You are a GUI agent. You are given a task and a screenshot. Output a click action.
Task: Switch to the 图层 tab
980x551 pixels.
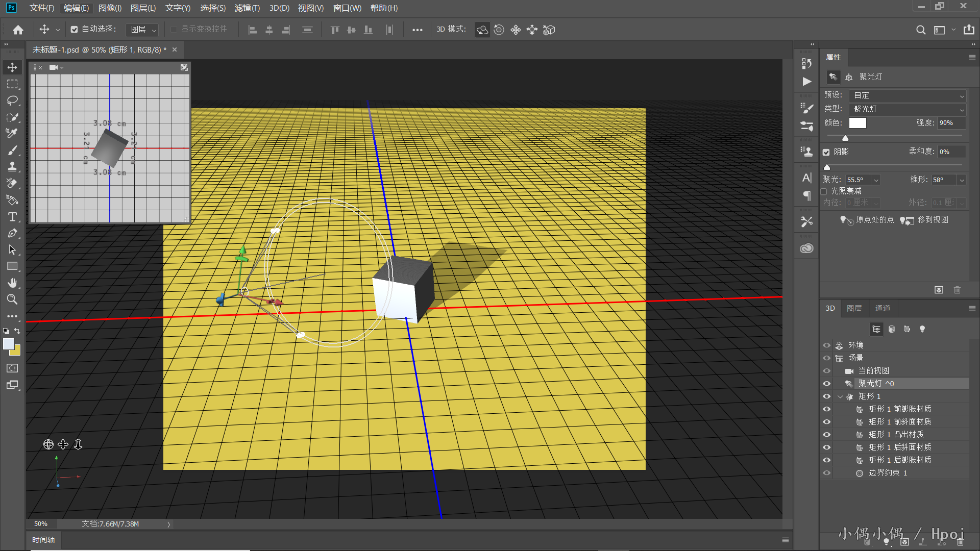coord(854,308)
